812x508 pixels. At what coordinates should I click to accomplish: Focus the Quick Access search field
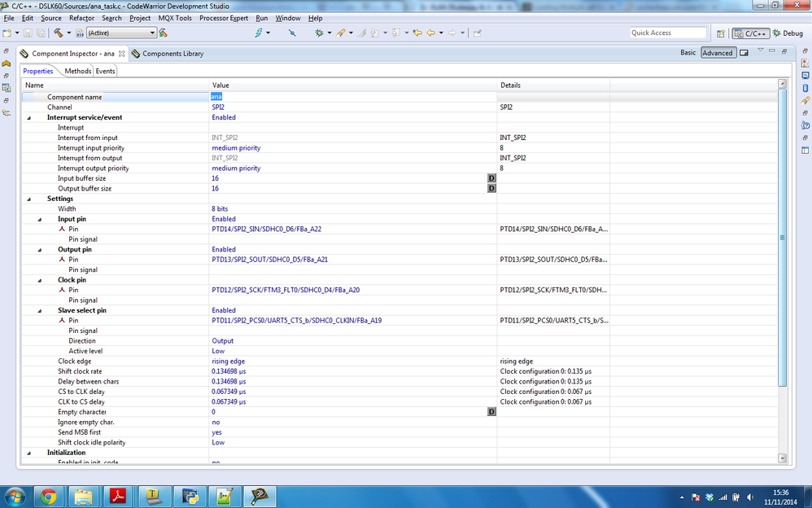(x=668, y=33)
